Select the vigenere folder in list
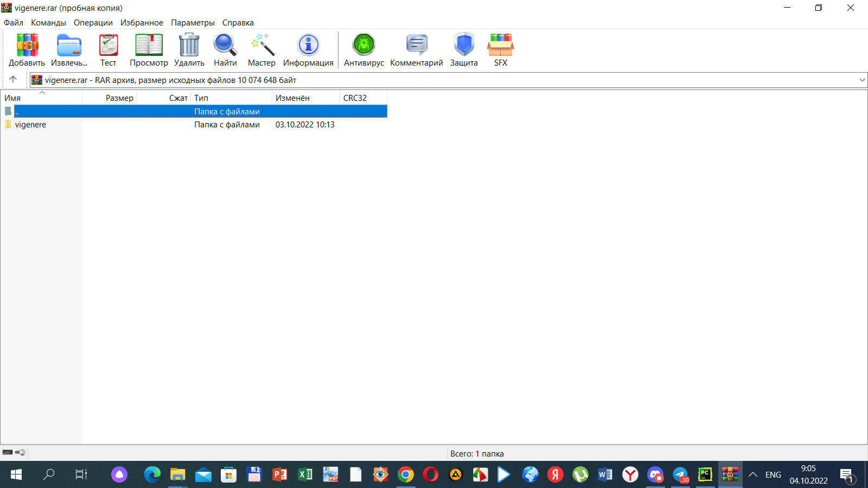 pos(30,125)
